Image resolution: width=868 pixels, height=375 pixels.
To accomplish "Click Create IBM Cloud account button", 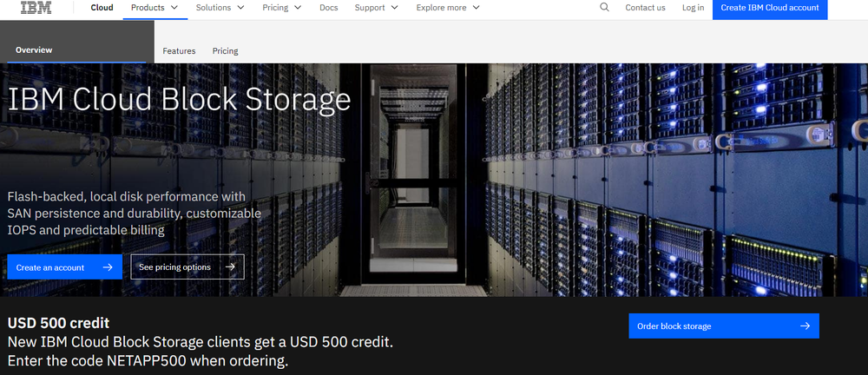I will [769, 9].
